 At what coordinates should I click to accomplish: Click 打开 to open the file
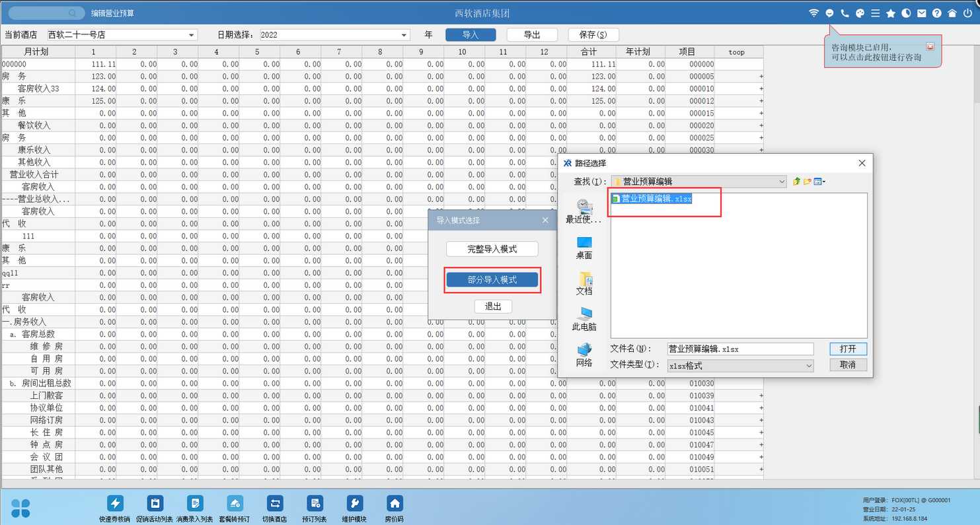pos(848,349)
